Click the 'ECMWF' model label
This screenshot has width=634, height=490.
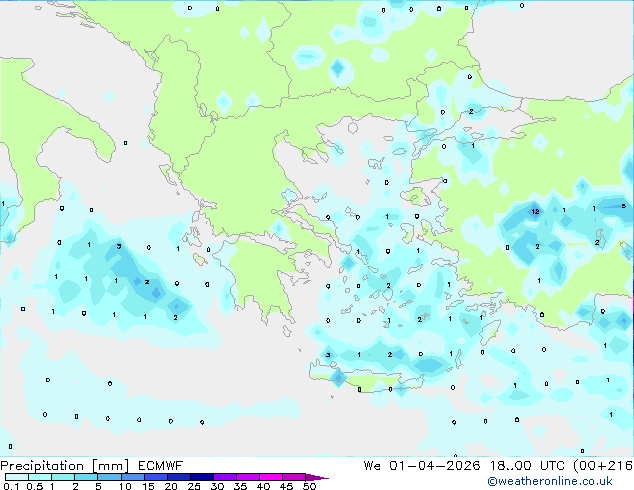click(x=161, y=466)
